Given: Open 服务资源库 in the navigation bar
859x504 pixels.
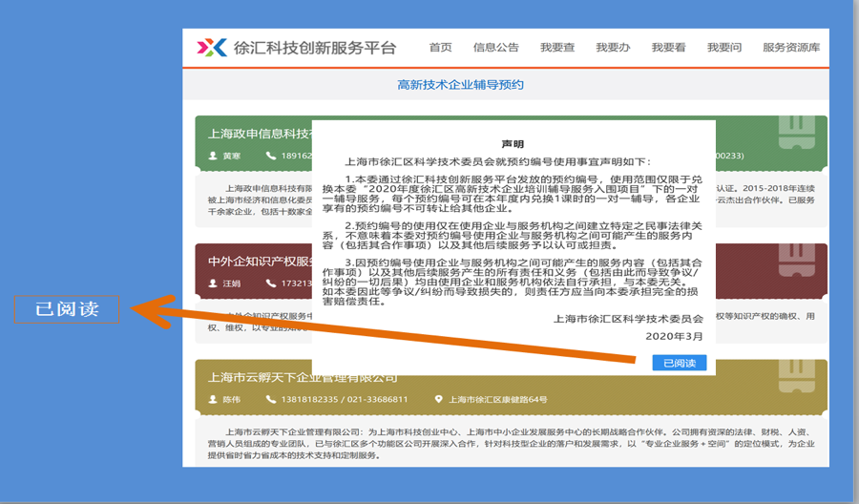Looking at the screenshot, I should [791, 48].
